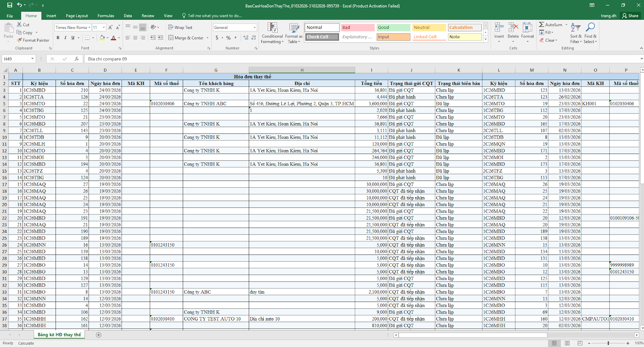
Task: Open Conditional Formatting menu
Action: pos(272,33)
